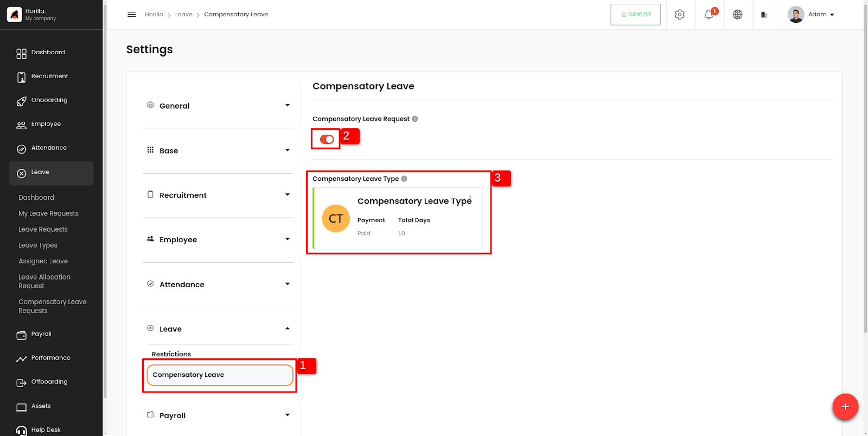Collapse the Leave settings section
The image size is (868, 436).
click(218, 329)
